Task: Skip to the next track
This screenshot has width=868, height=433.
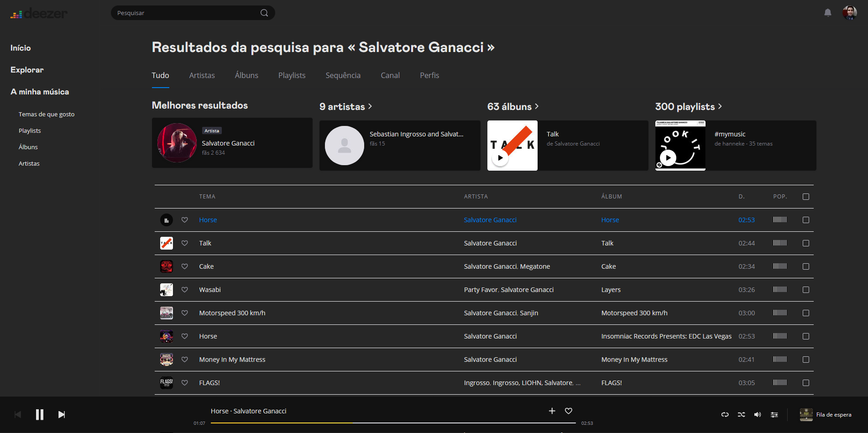Action: pyautogui.click(x=62, y=414)
